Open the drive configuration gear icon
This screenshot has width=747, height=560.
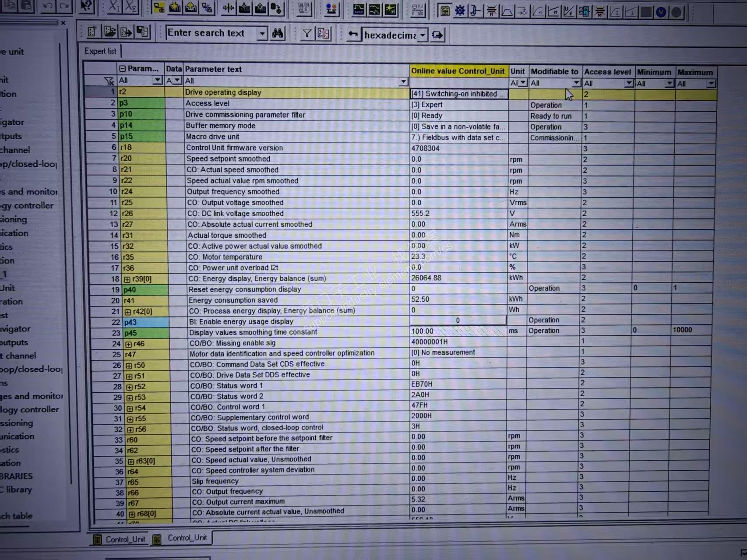460,11
